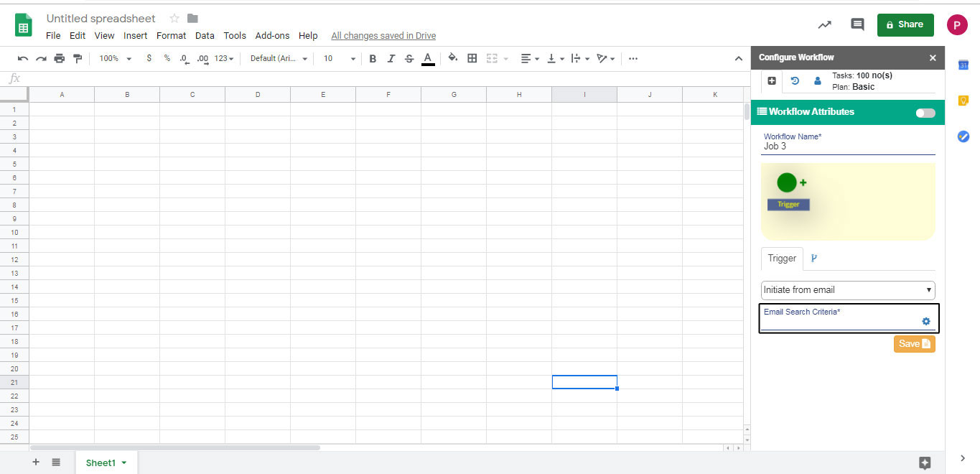Open the Format menu
This screenshot has width=980, height=474.
coord(171,35)
